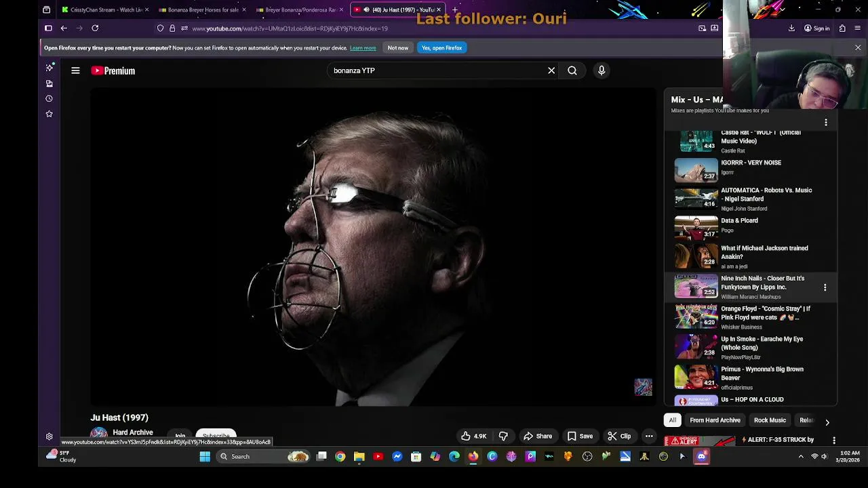
Task: Open options for Nine Inch Nails playlist item
Action: click(825, 287)
